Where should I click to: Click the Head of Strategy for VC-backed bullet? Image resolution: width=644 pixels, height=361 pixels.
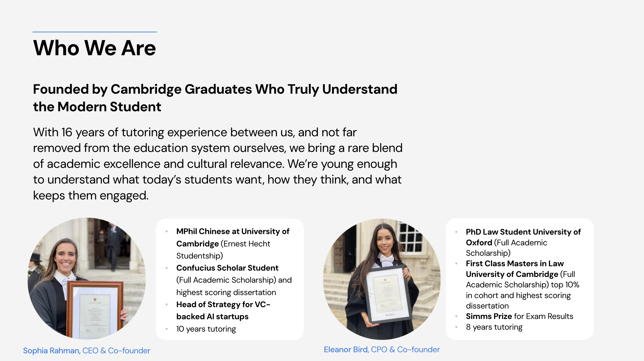[x=223, y=310]
